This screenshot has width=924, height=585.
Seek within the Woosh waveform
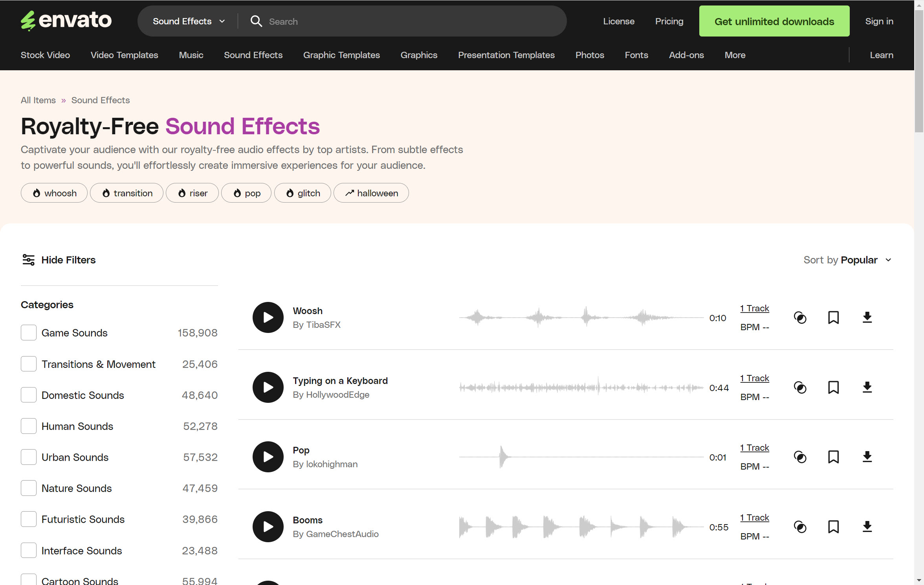(x=581, y=317)
